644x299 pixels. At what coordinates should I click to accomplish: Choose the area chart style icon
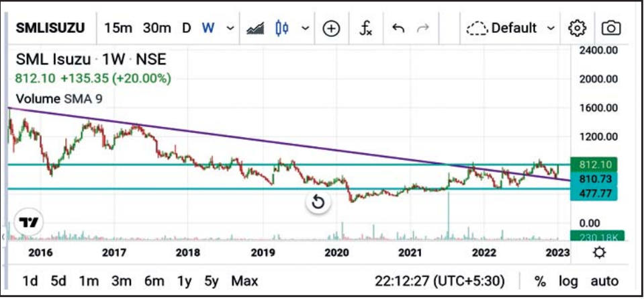(255, 28)
